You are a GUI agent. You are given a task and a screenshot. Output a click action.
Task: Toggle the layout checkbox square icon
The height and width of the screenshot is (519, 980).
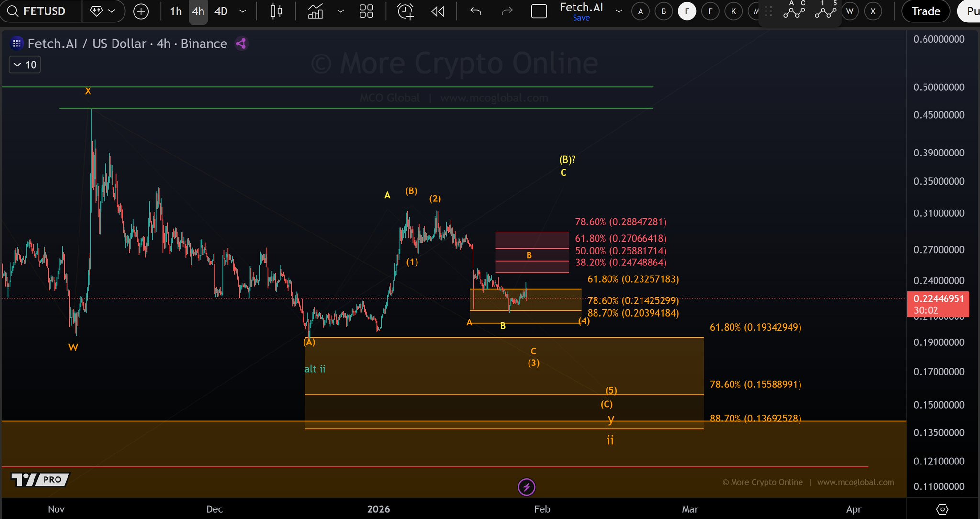coord(539,11)
